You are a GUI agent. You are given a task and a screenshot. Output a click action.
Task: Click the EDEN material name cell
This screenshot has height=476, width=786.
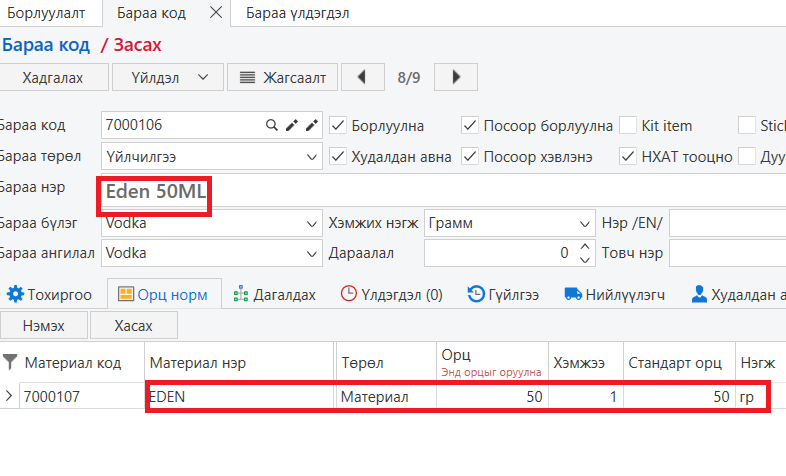click(x=240, y=396)
